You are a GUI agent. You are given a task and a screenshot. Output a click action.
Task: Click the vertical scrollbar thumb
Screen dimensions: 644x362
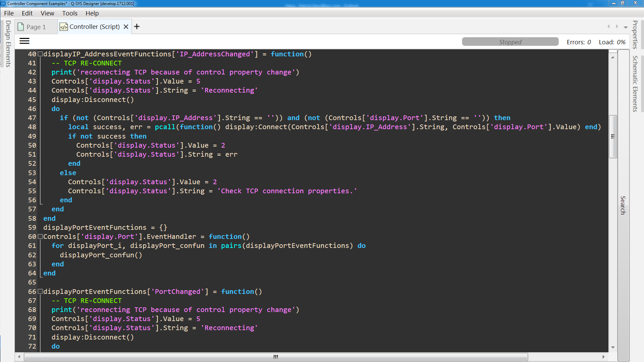613,136
